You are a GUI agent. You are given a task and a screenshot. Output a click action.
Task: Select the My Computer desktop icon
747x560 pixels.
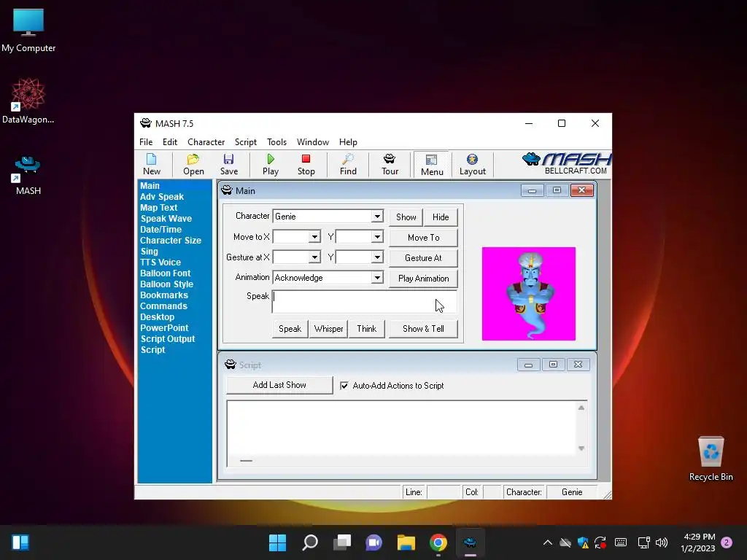[28, 31]
